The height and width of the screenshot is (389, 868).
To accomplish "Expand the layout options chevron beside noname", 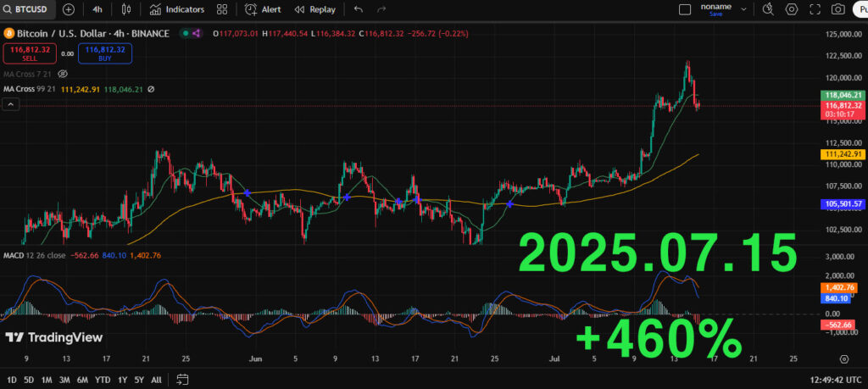I will (x=743, y=9).
